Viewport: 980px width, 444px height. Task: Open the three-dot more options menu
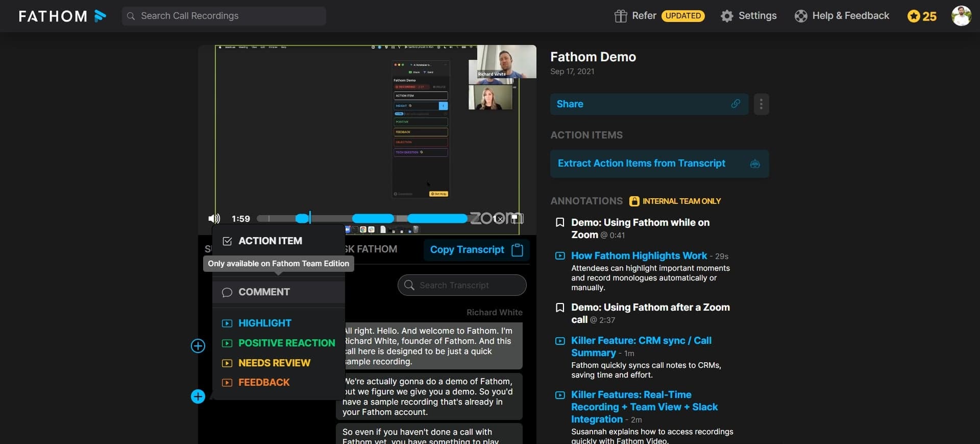(761, 104)
